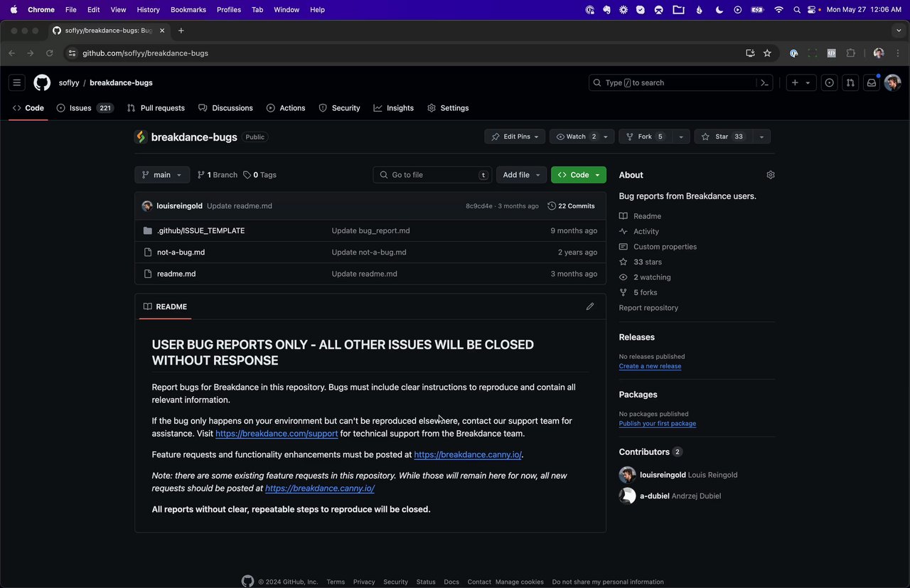Open the Apple menu
This screenshot has width=910, height=588.
pyautogui.click(x=14, y=9)
